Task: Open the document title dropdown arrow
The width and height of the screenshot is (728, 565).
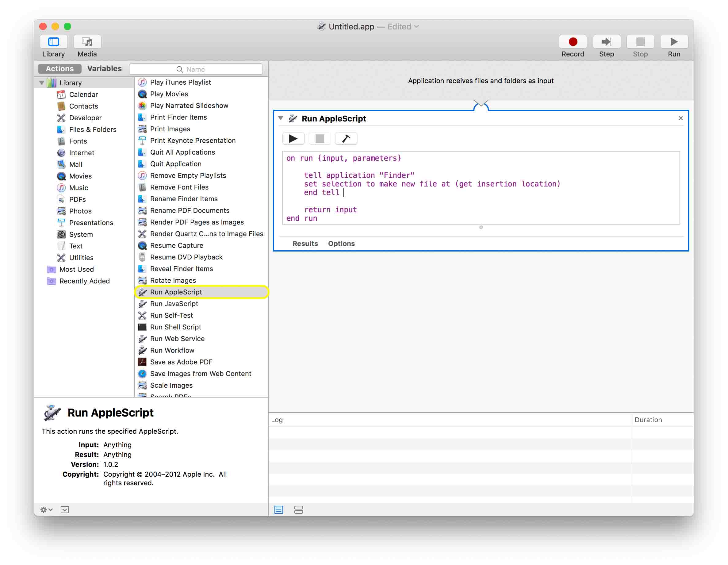Action: (x=416, y=27)
